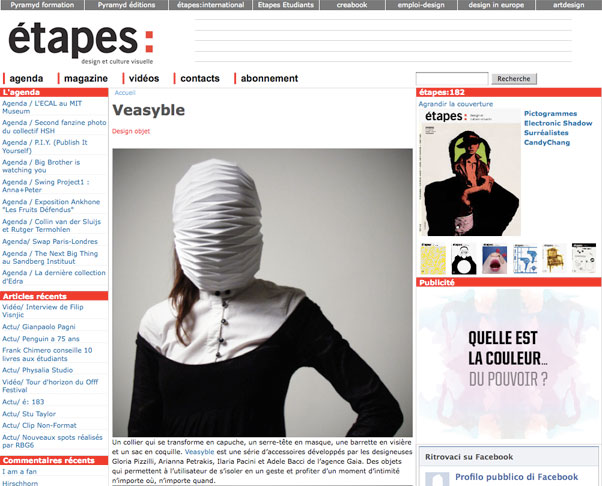Image resolution: width=602 pixels, height=486 pixels.
Task: Open the Pyramyd formation top tab
Action: point(42,5)
